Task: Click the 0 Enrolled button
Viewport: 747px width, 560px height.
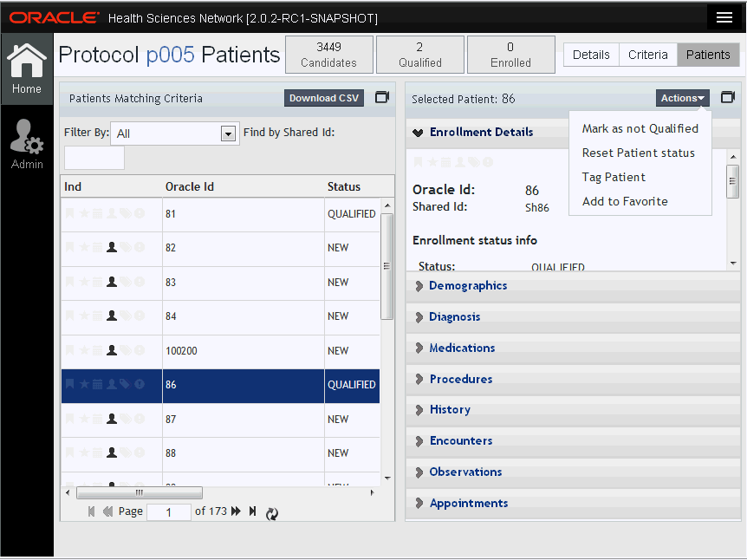Action: [510, 55]
